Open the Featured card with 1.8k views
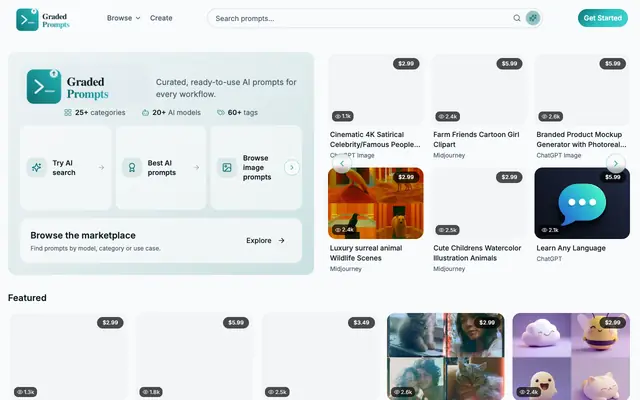The image size is (640, 400). point(194,356)
